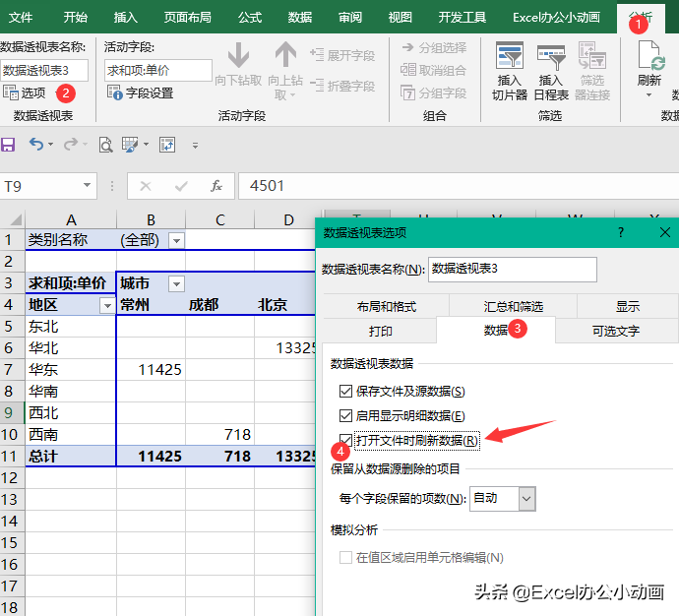Click the Drill Down arrow icon
Screen dimensions: 679x616
pos(238,54)
